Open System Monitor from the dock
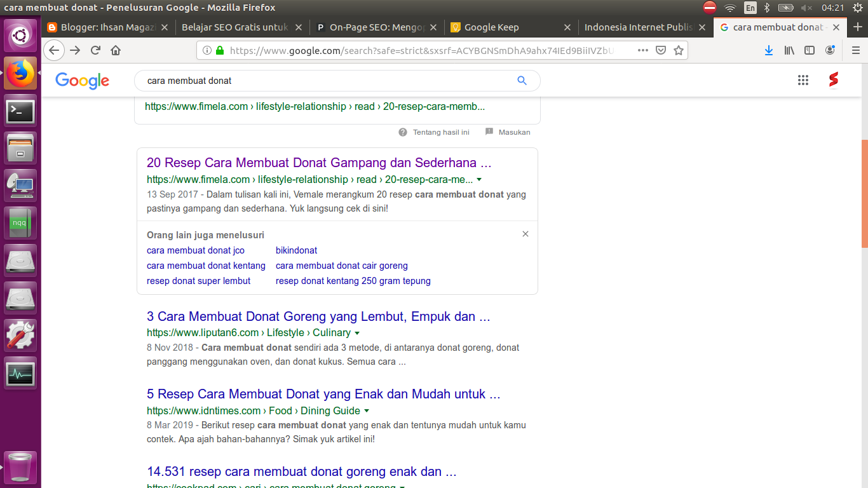Viewport: 868px width, 488px height. point(21,373)
